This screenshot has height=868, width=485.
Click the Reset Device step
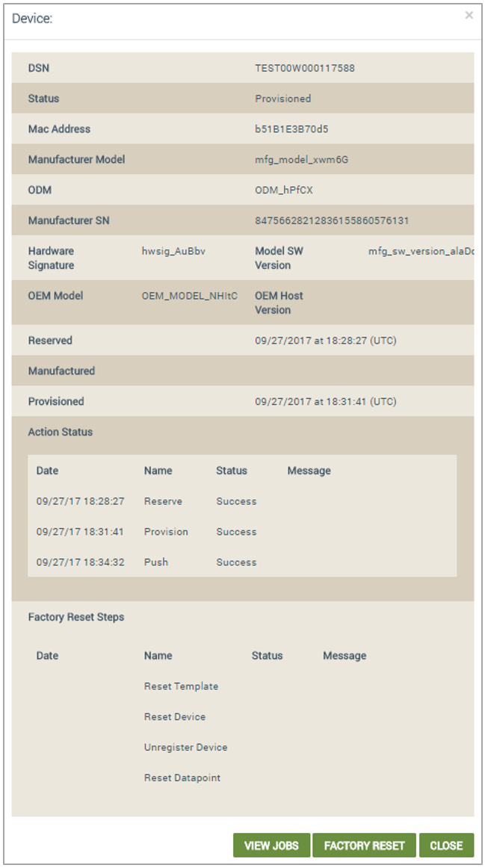[x=174, y=716]
